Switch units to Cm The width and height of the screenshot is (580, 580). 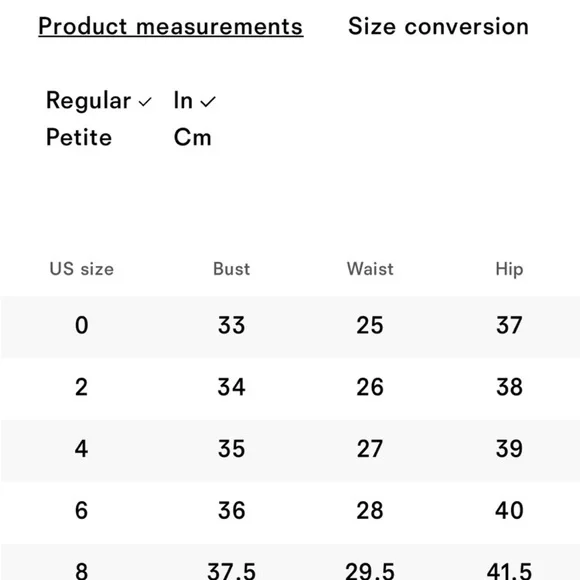click(x=192, y=137)
